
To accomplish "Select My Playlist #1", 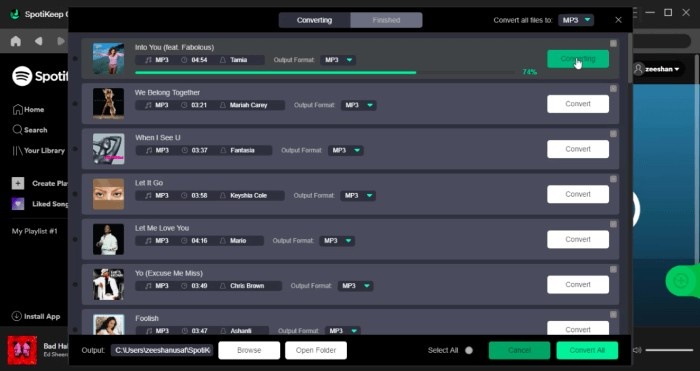I will coord(34,231).
